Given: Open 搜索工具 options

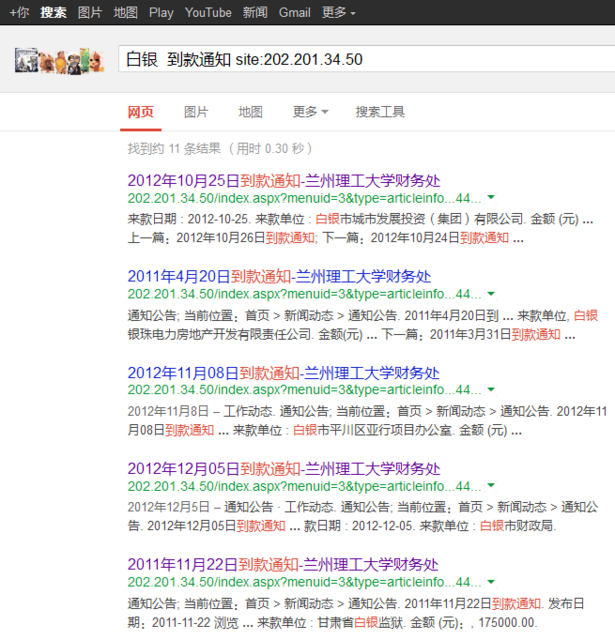Looking at the screenshot, I should pyautogui.click(x=380, y=112).
